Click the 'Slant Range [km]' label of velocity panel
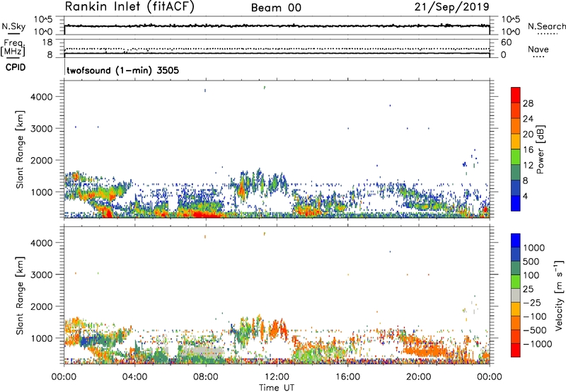Viewport: 566px width, 392px height. point(20,296)
